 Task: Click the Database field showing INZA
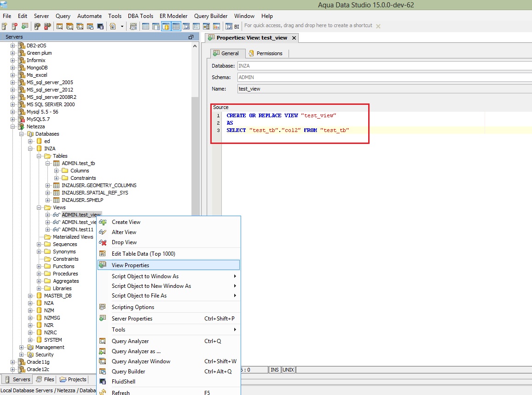coord(384,66)
